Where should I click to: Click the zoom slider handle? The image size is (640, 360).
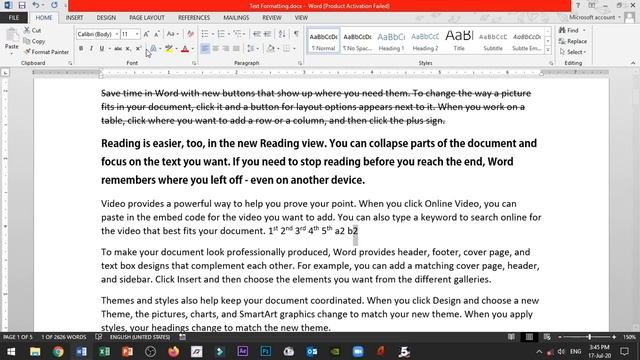[x=589, y=337]
